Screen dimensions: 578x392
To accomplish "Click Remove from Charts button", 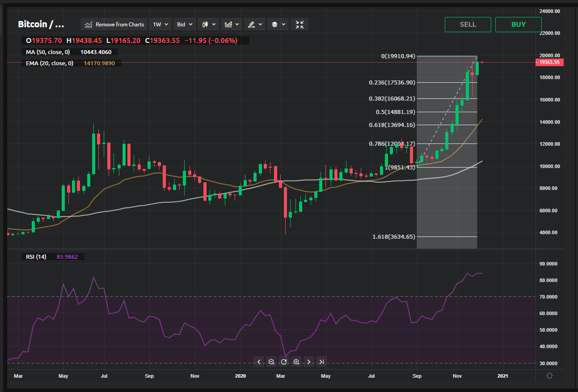I will pyautogui.click(x=114, y=24).
